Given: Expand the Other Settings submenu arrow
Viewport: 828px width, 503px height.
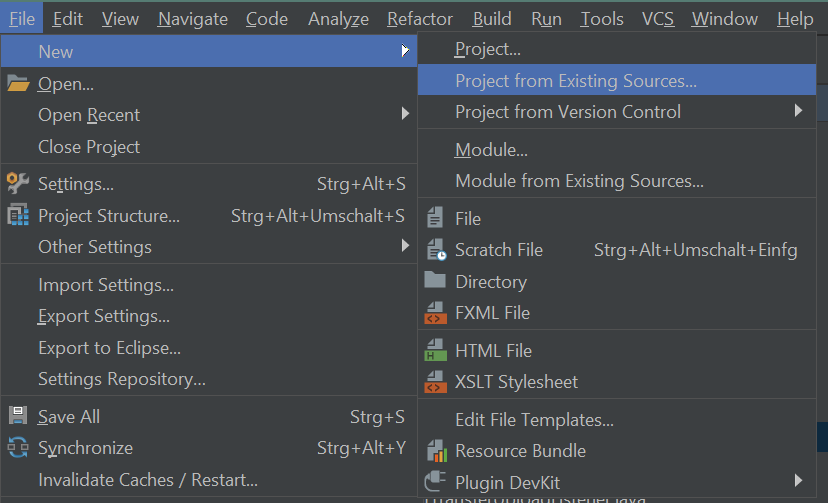Looking at the screenshot, I should (x=405, y=246).
